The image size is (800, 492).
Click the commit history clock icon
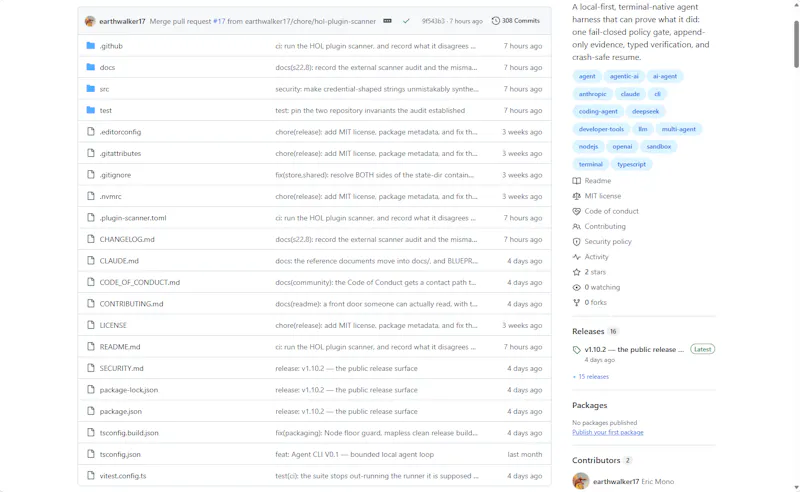point(495,21)
